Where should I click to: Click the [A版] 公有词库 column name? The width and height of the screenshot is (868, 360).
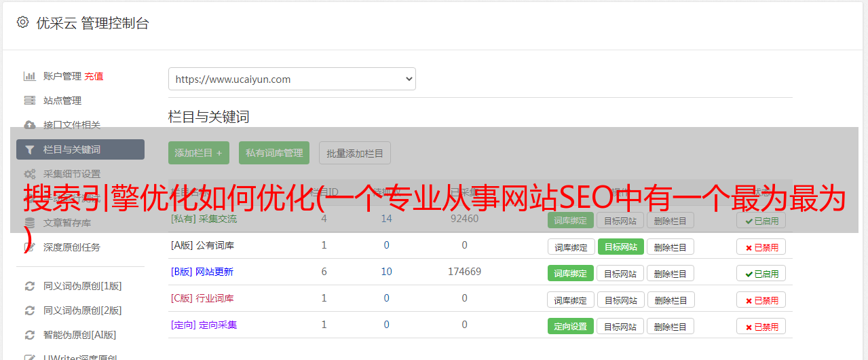click(x=202, y=245)
